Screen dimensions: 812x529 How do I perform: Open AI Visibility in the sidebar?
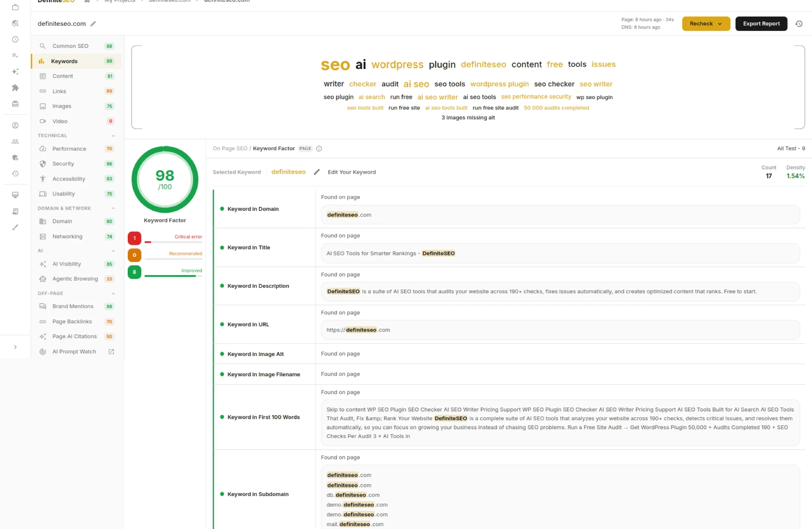(77, 264)
